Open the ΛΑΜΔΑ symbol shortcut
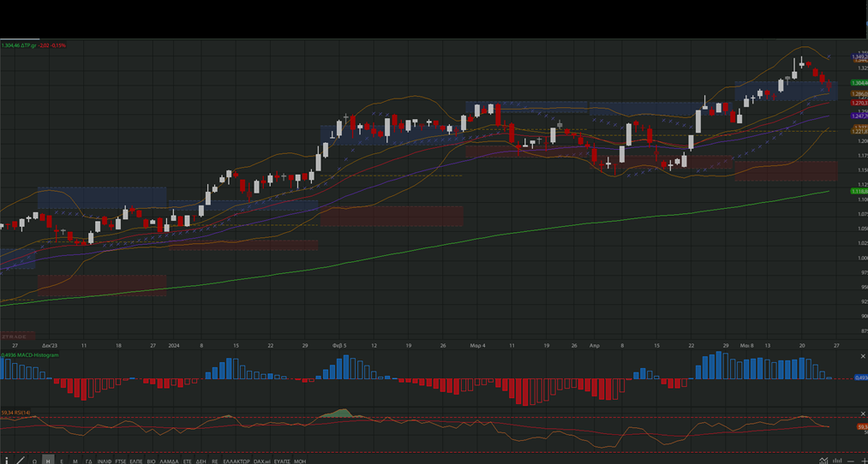 (169, 461)
